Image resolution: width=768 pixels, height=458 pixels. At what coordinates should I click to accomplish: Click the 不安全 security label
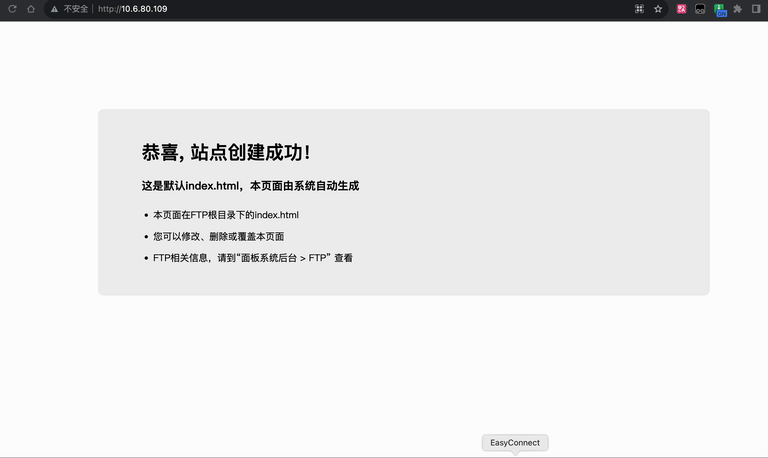76,9
